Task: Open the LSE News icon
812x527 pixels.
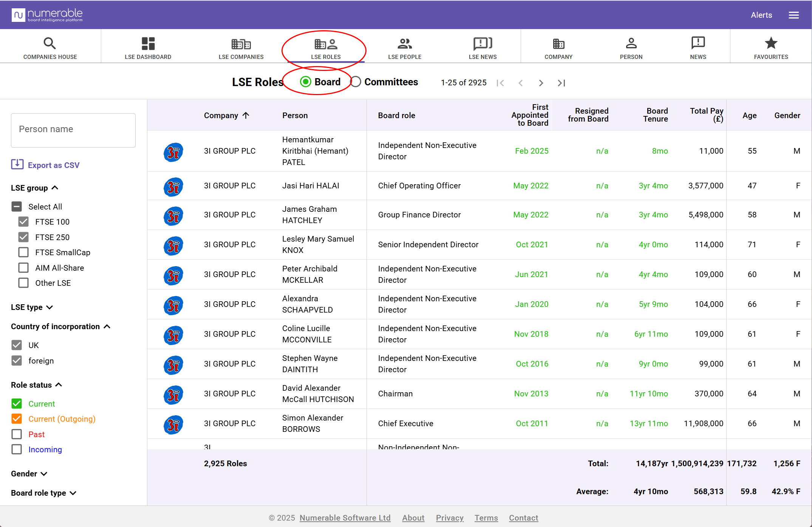Action: coord(483,43)
